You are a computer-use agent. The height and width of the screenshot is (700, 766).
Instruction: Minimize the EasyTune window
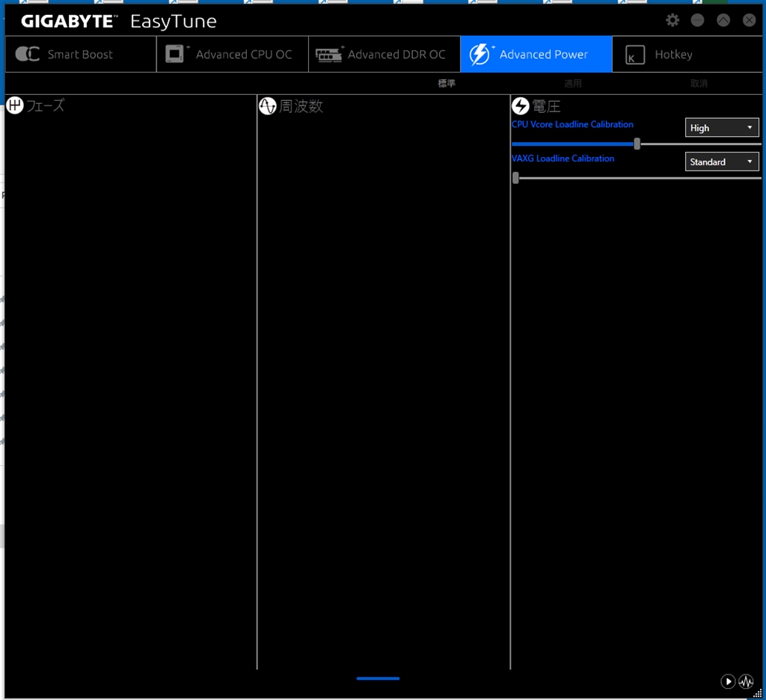coord(697,20)
